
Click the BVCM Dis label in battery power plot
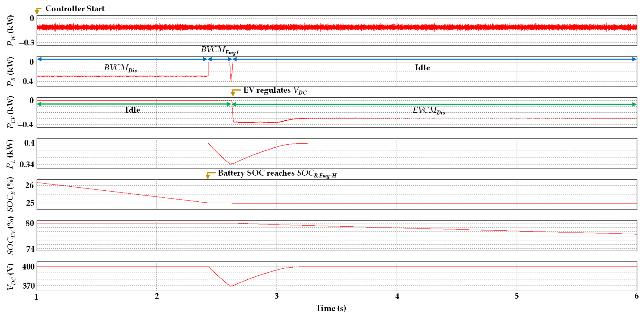pyautogui.click(x=120, y=68)
